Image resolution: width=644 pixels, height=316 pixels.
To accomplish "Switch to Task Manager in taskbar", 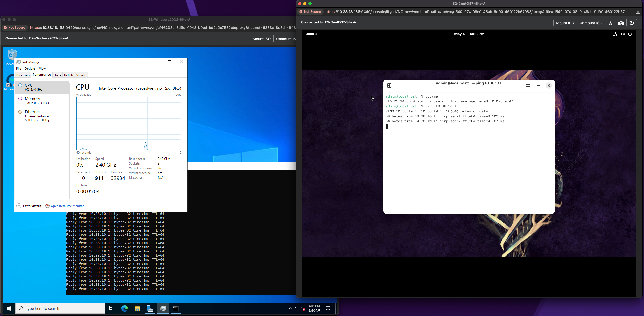I will [163, 308].
